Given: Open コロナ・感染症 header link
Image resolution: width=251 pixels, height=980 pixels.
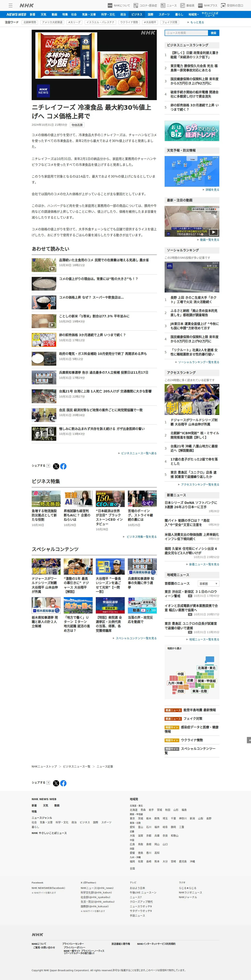Looking at the screenshot, I should point(145,6).
